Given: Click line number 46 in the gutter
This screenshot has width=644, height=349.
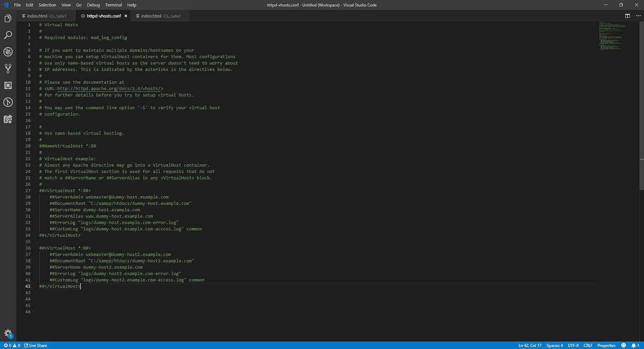Looking at the screenshot, I should pyautogui.click(x=28, y=312).
